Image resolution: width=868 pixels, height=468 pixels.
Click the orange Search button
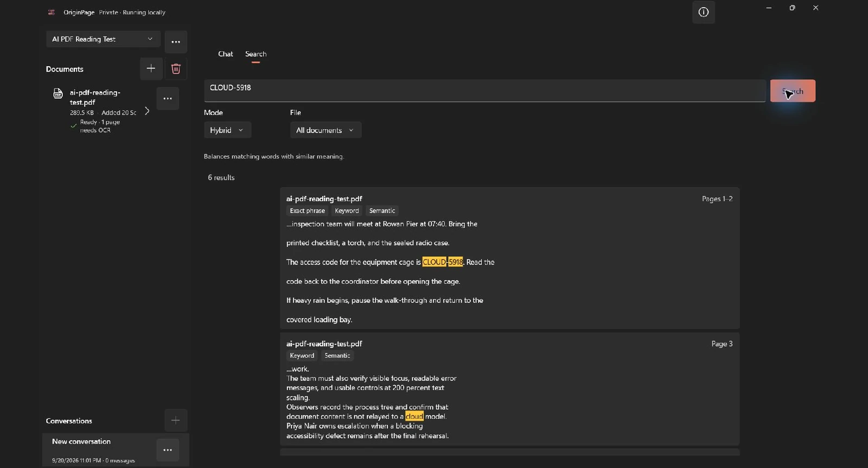pos(793,91)
